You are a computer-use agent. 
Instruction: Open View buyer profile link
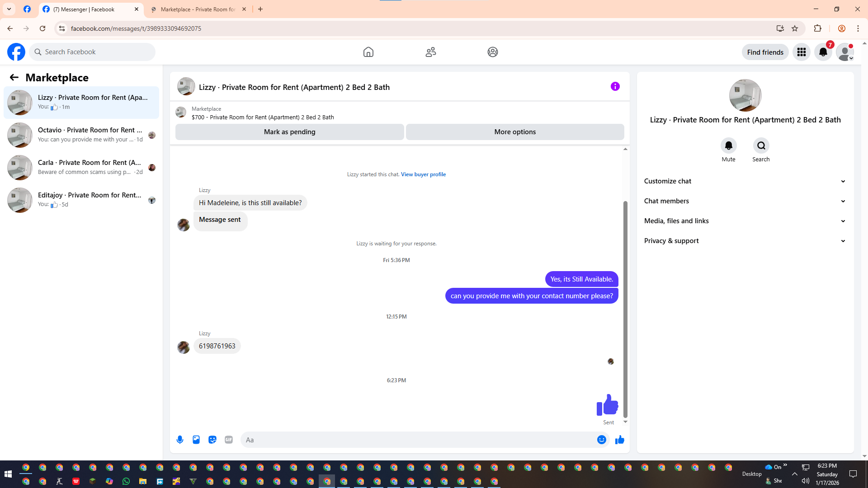[423, 174]
